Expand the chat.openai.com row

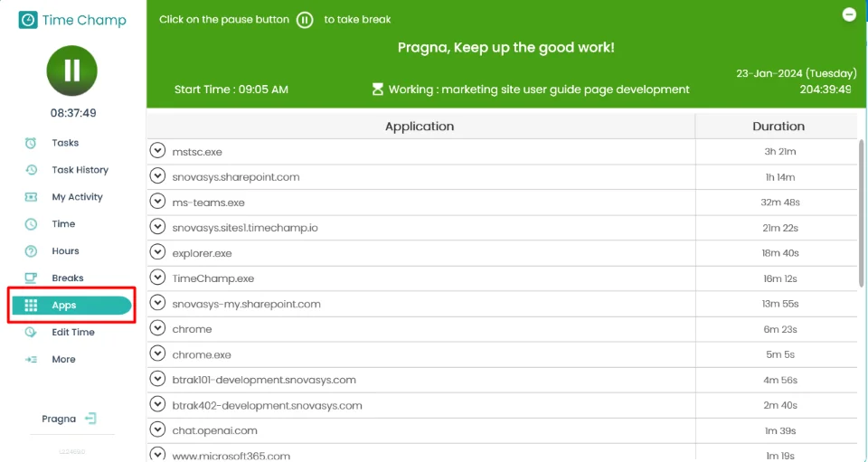pyautogui.click(x=157, y=429)
